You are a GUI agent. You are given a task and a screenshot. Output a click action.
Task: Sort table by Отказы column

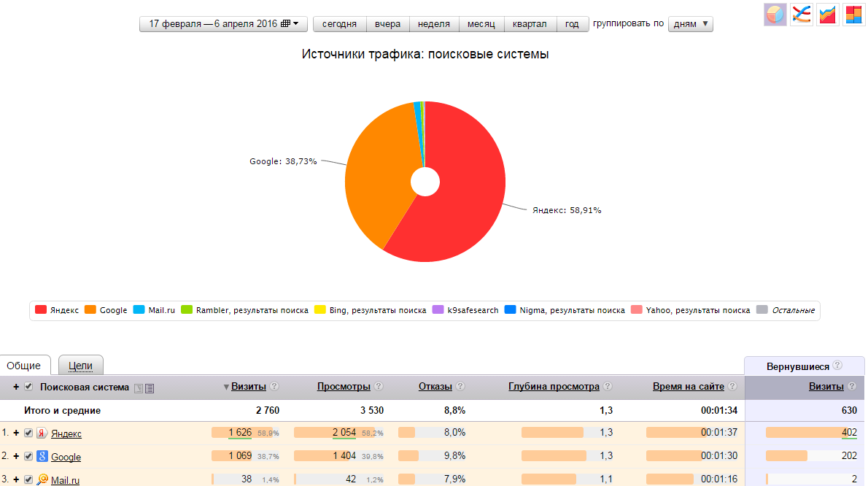(x=435, y=387)
